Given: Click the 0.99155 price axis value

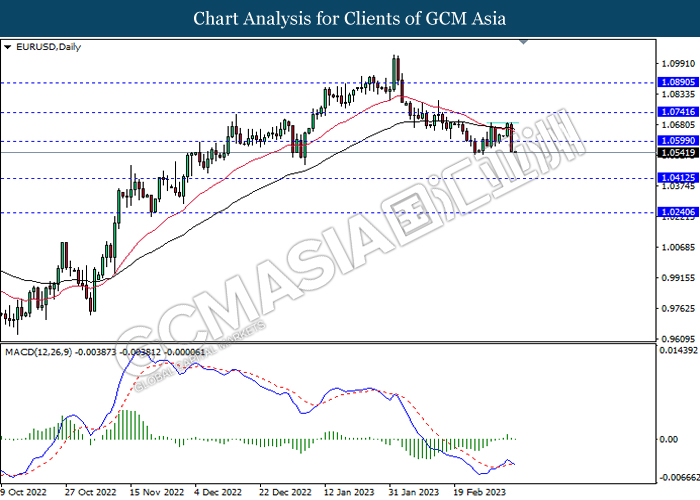Looking at the screenshot, I should click(678, 278).
